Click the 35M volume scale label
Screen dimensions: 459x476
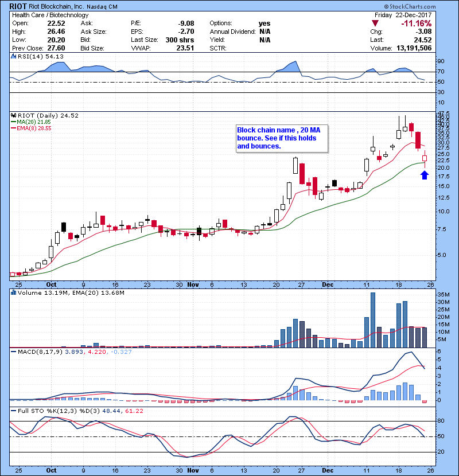(x=443, y=295)
